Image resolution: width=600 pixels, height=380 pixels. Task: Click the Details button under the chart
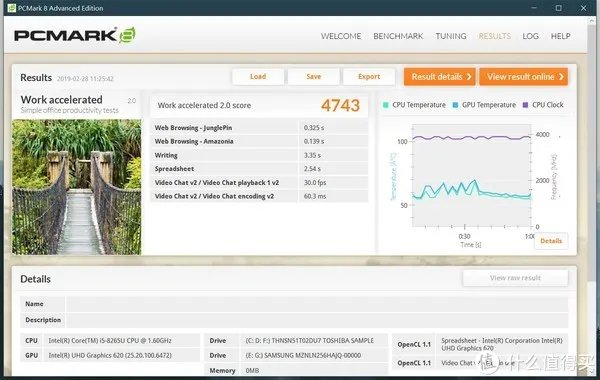(551, 241)
